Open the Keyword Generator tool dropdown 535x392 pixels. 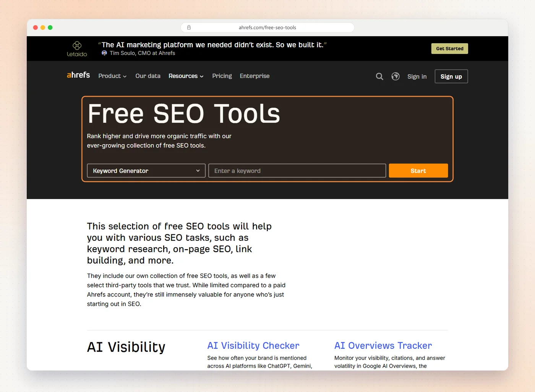146,171
